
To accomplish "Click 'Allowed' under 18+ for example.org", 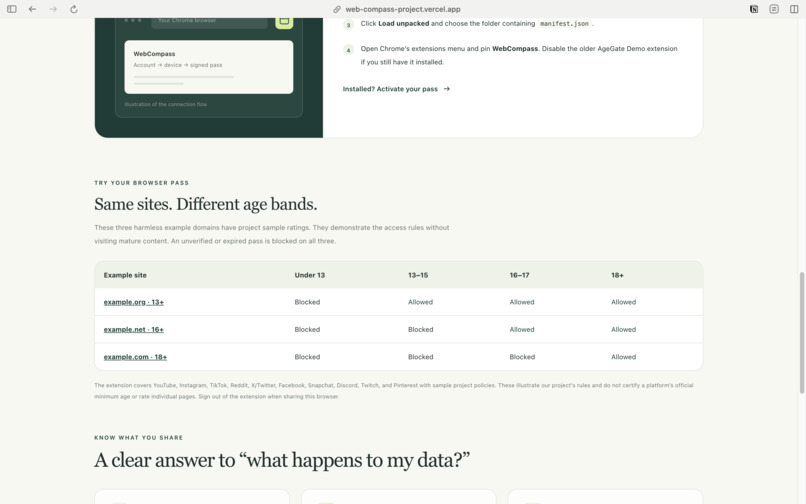I will [624, 302].
